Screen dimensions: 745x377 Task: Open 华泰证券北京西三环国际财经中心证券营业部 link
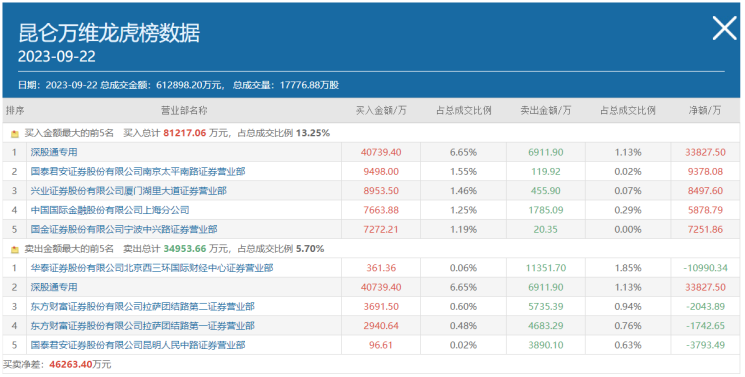coord(152,268)
